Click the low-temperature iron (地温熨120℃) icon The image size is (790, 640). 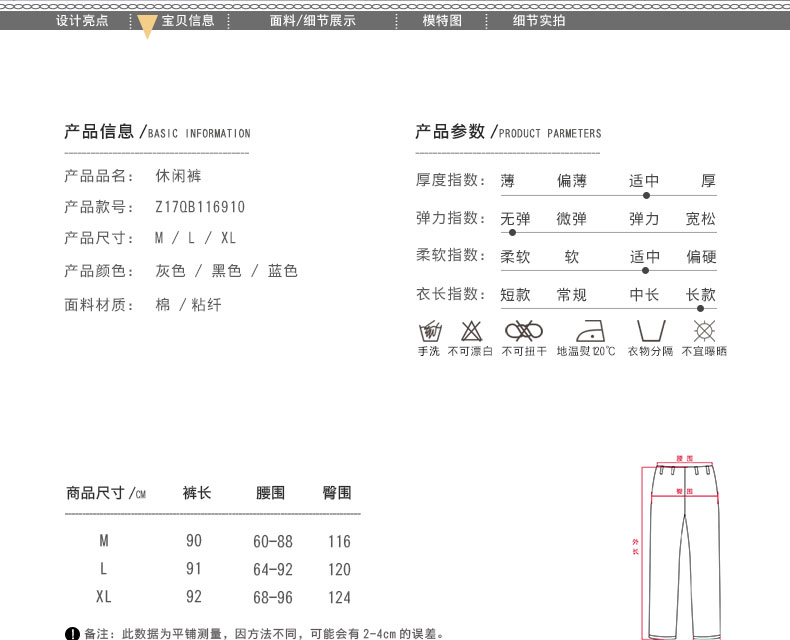[586, 331]
